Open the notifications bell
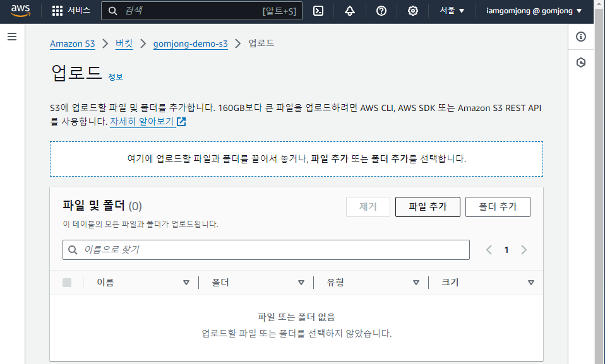The image size is (605, 364). pos(350,11)
